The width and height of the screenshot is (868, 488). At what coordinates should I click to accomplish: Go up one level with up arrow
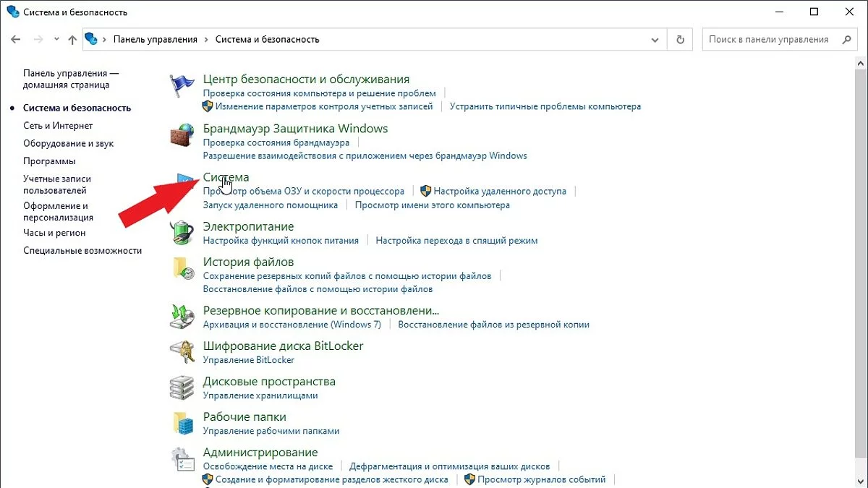72,40
